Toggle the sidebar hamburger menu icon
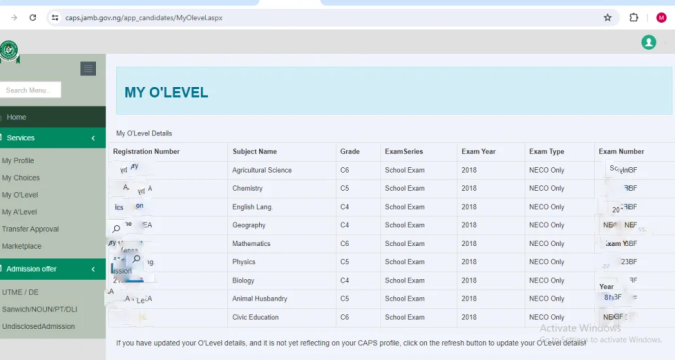The image size is (675, 360). pos(88,68)
